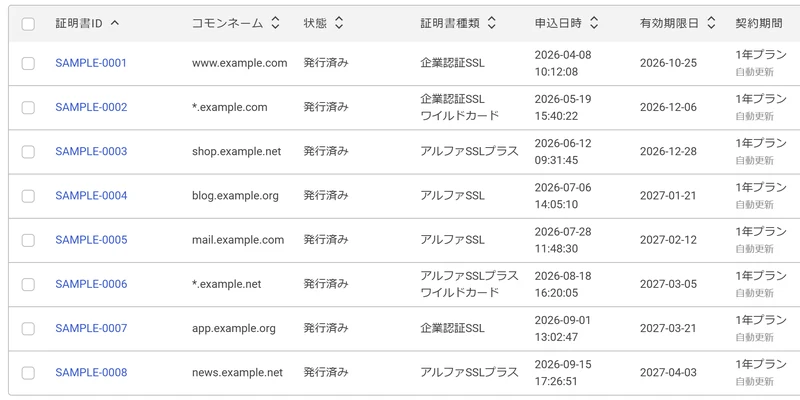Toggle the select-all header checkbox
This screenshot has width=800, height=400.
pos(28,23)
